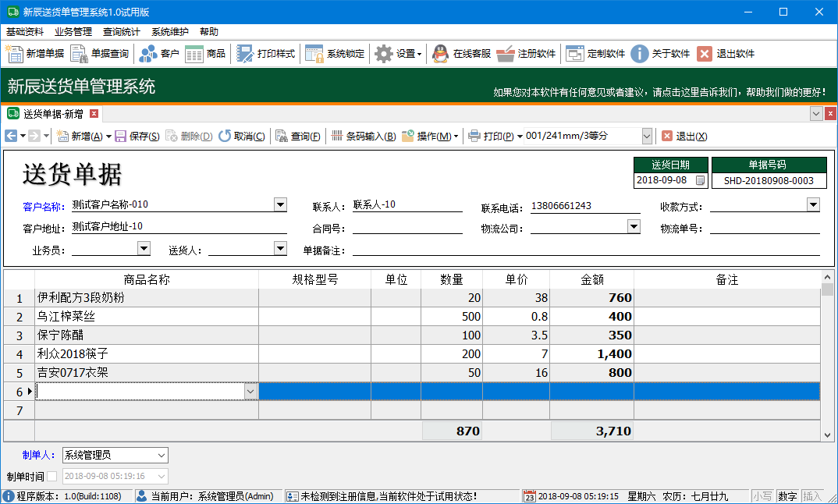The height and width of the screenshot is (504, 838).
Task: Open the 商品 products icon
Action: pyautogui.click(x=194, y=54)
